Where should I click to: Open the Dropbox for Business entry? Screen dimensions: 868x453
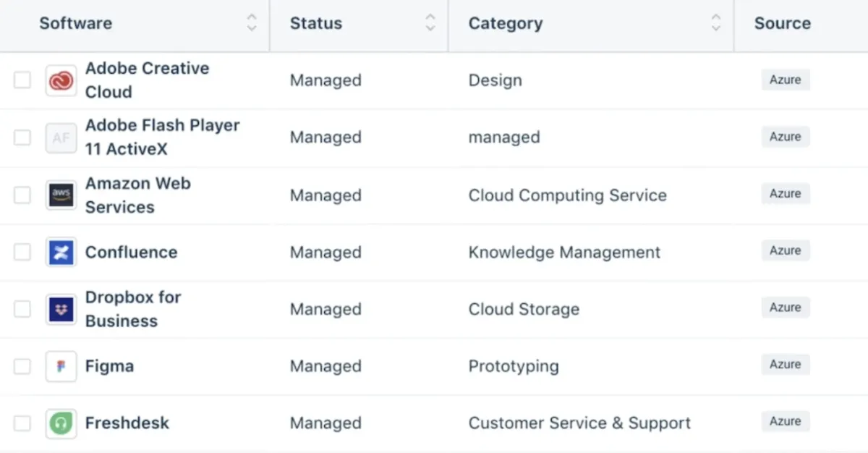[133, 309]
